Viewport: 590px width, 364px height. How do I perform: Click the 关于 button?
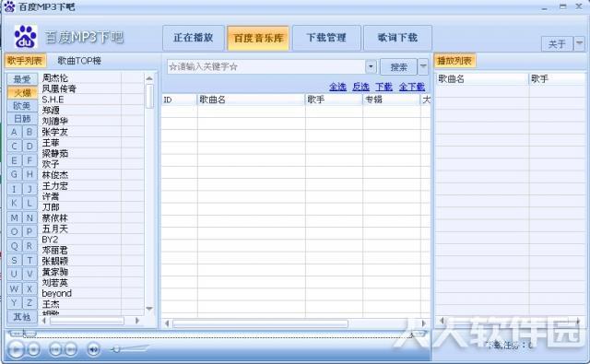pyautogui.click(x=557, y=44)
